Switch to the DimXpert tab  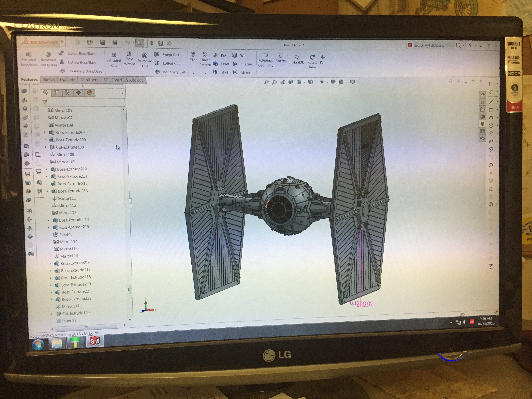[89, 80]
